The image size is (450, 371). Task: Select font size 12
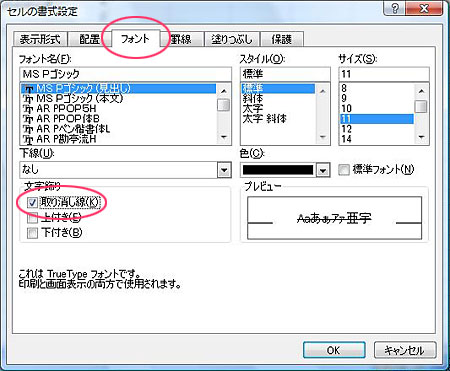point(377,129)
